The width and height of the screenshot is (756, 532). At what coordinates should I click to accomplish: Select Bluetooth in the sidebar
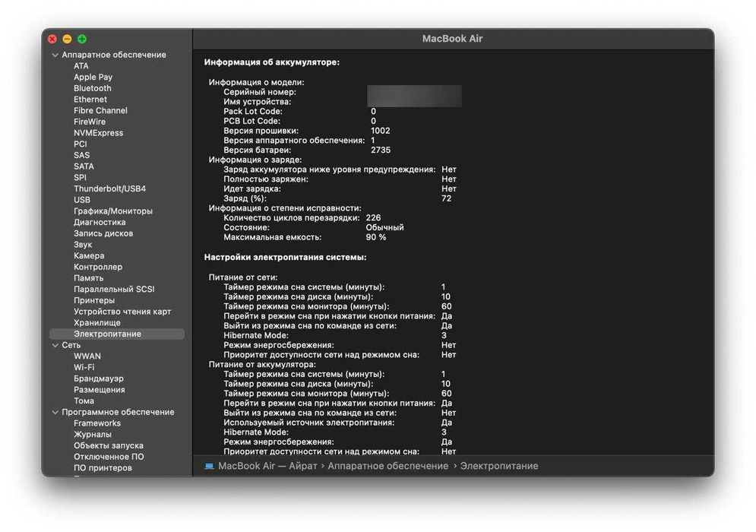(92, 88)
